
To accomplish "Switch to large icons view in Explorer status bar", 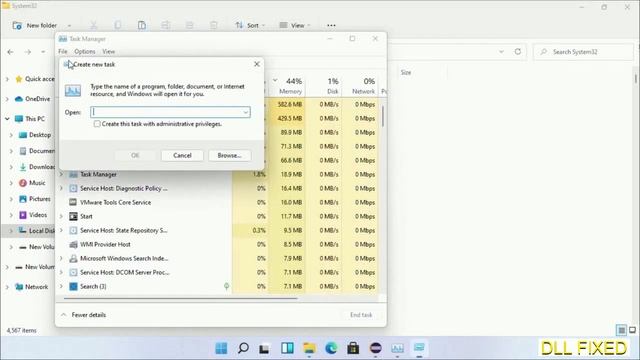I will point(632,330).
